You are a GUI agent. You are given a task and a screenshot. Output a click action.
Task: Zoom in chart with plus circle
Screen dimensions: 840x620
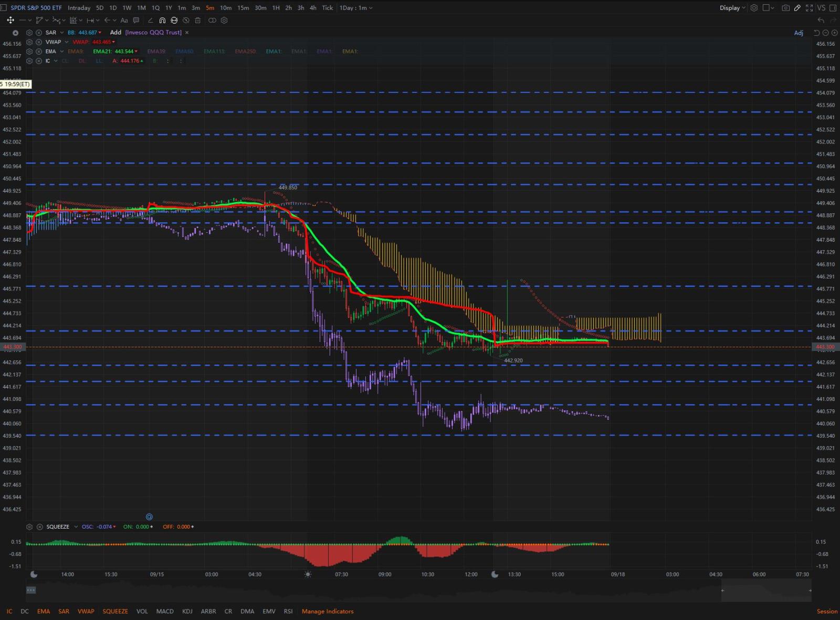[834, 33]
